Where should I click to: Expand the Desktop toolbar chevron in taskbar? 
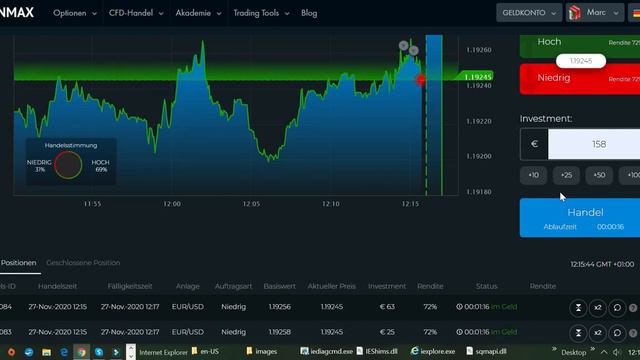click(x=592, y=349)
